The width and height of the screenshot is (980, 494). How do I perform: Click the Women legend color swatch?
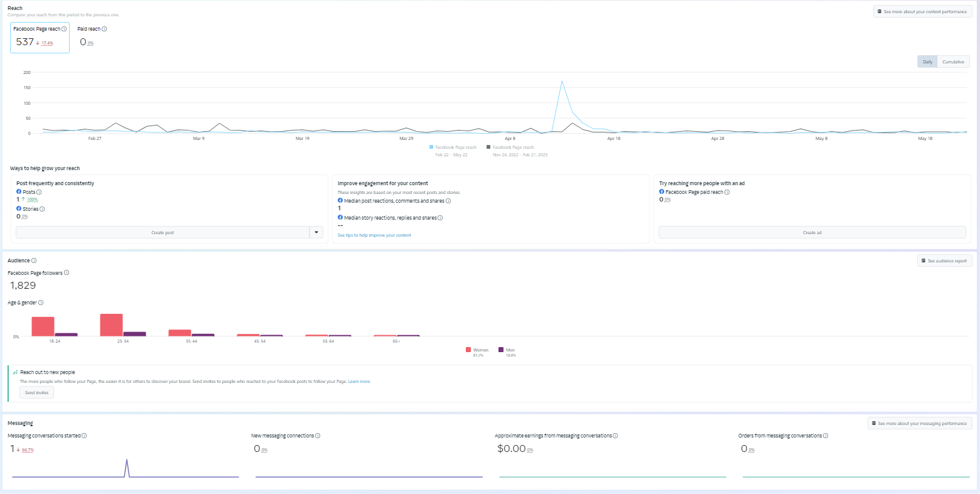point(468,350)
